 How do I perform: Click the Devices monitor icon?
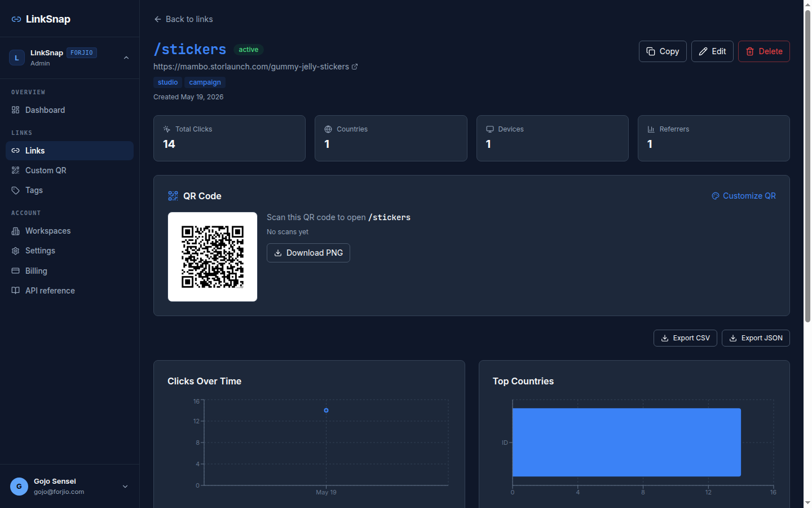pos(490,129)
